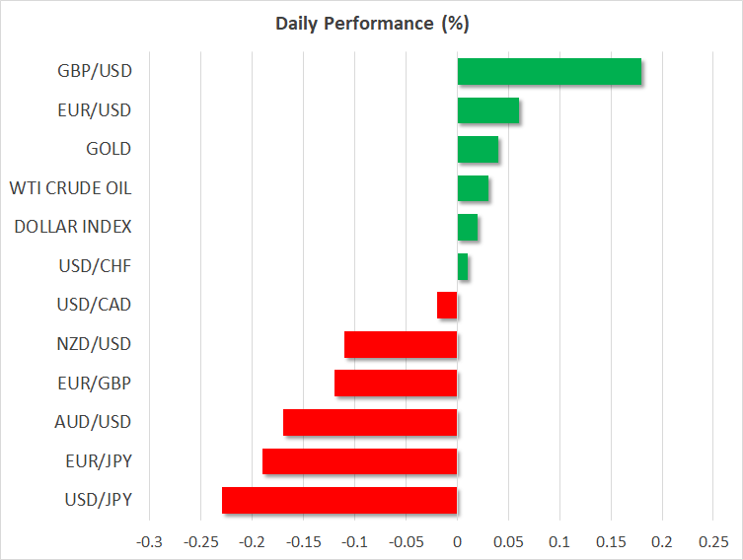The height and width of the screenshot is (560, 743).
Task: Click the -0.3 x-axis tick label
Action: pos(149,541)
